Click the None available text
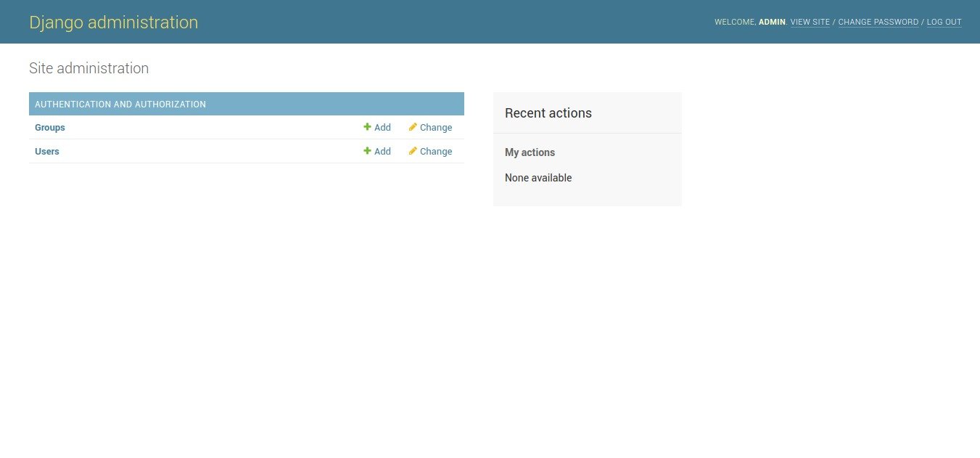The width and height of the screenshot is (980, 458). click(538, 178)
